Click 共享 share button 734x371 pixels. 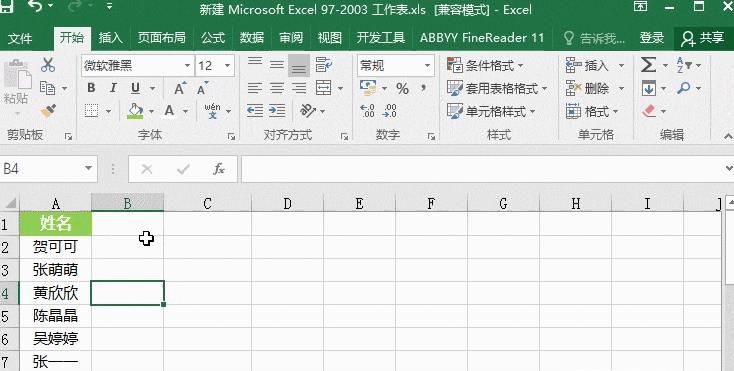pyautogui.click(x=702, y=38)
